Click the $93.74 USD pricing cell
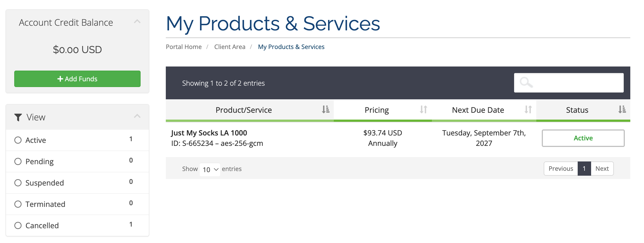The height and width of the screenshot is (243, 644). (x=383, y=133)
